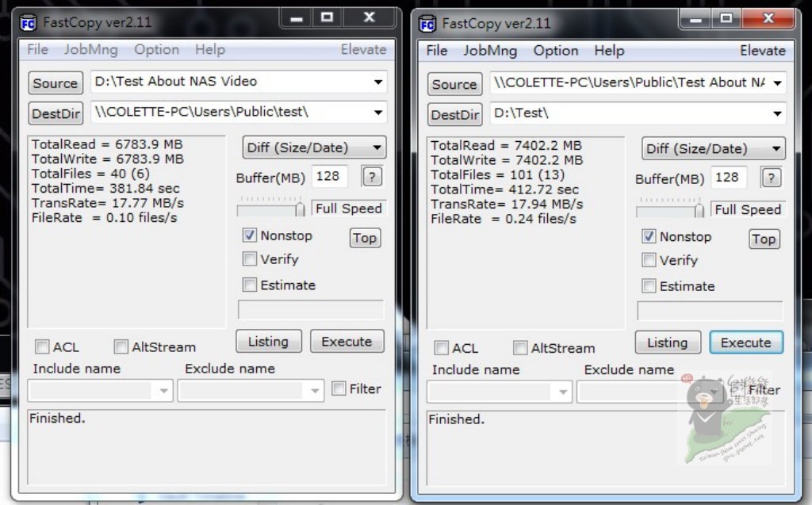
Task: Open JobMng menu in right window
Action: coord(490,50)
